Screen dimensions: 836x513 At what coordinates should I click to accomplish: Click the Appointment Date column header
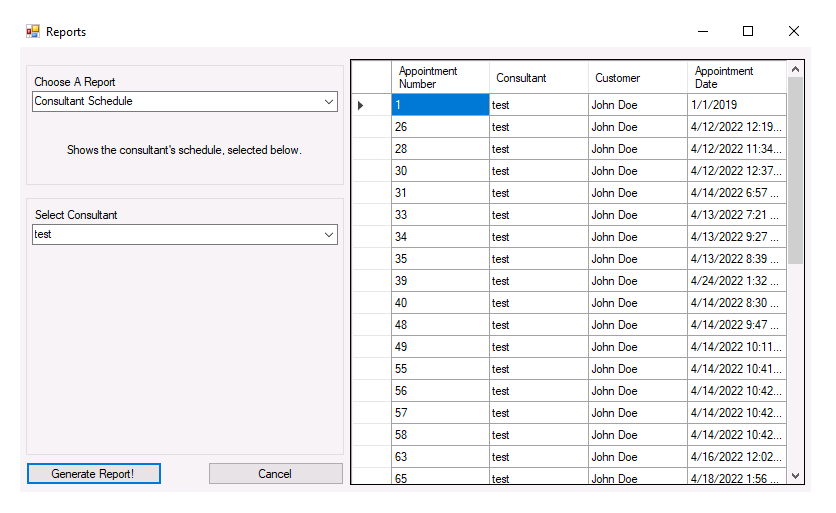737,77
